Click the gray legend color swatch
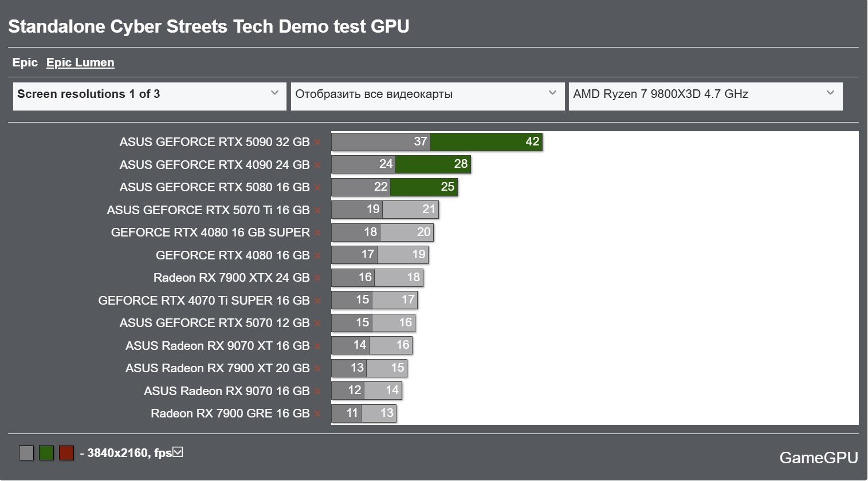 [x=26, y=453]
